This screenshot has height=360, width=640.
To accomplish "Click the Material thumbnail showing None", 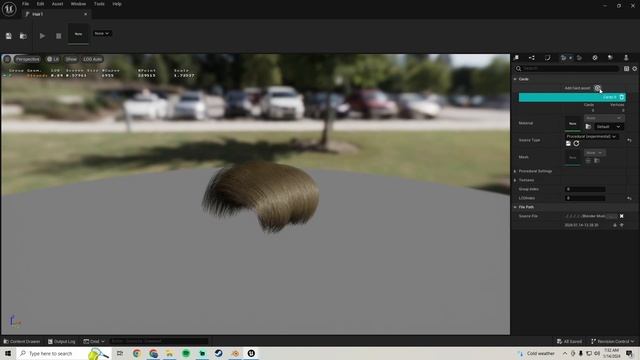I will (573, 123).
